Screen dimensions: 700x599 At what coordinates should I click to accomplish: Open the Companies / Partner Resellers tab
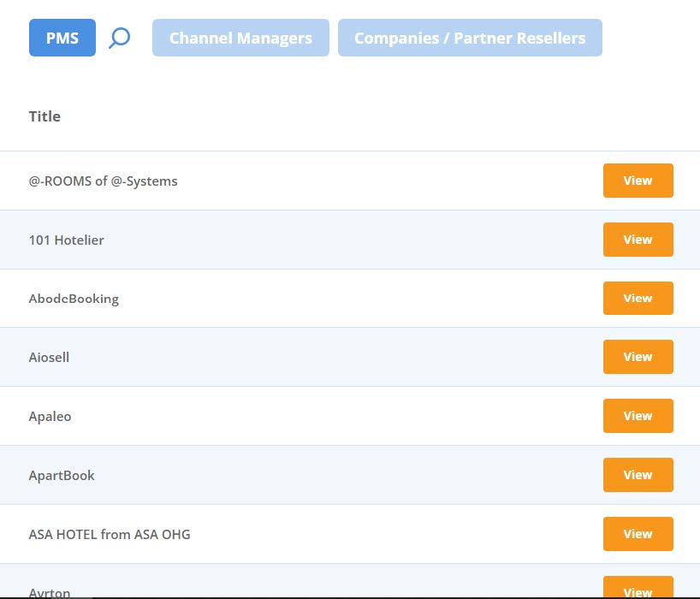(x=470, y=38)
